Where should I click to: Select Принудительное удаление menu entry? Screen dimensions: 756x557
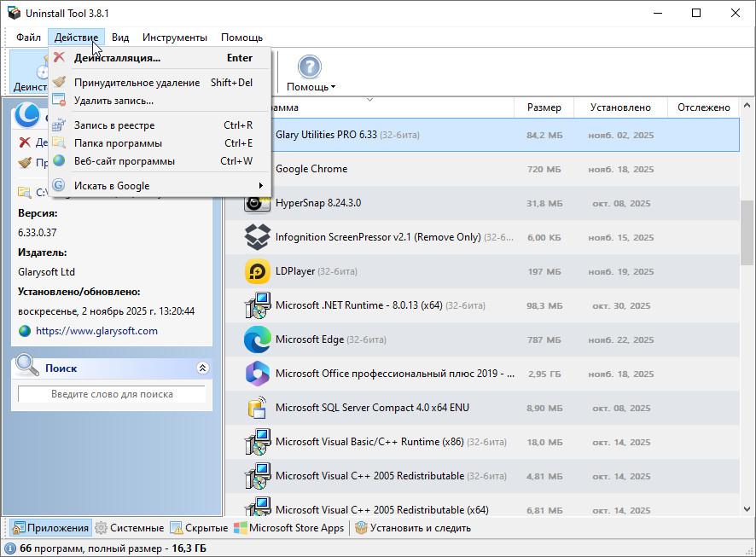click(x=137, y=83)
